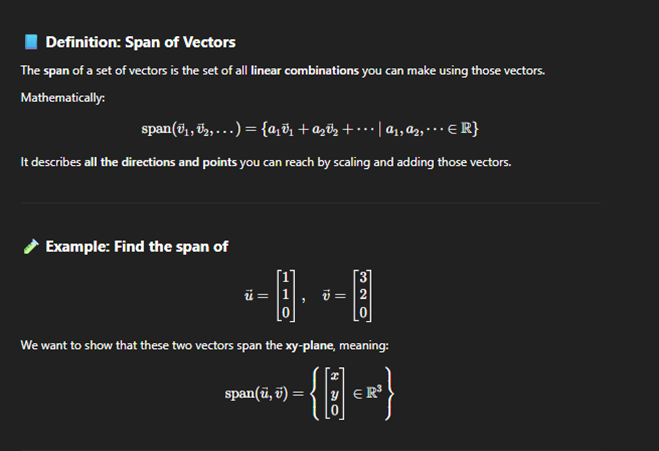Click the bold 'xy-plane' text

(x=310, y=346)
